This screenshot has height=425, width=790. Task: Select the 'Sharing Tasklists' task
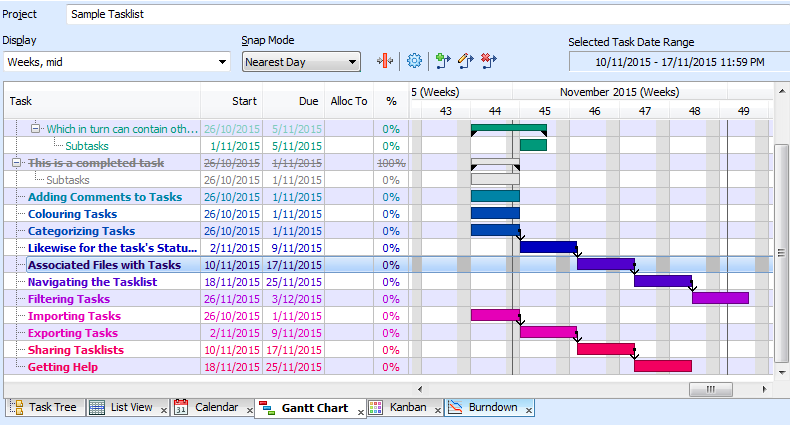[76, 350]
